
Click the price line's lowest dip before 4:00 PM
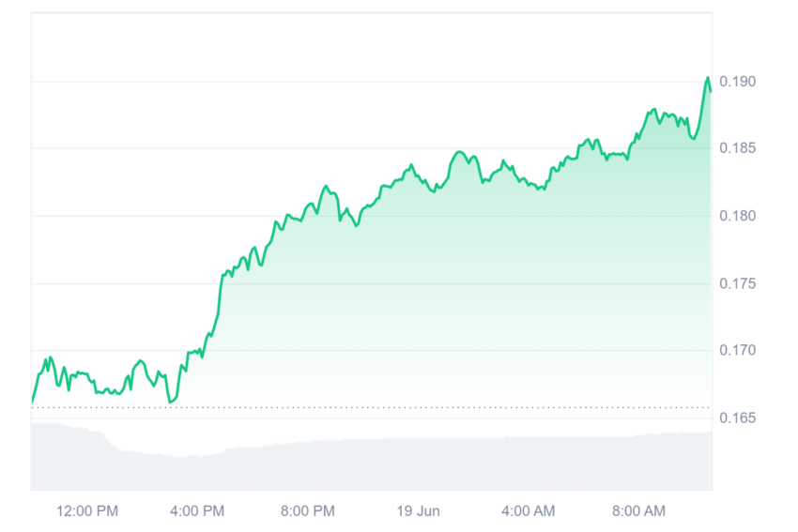click(170, 403)
